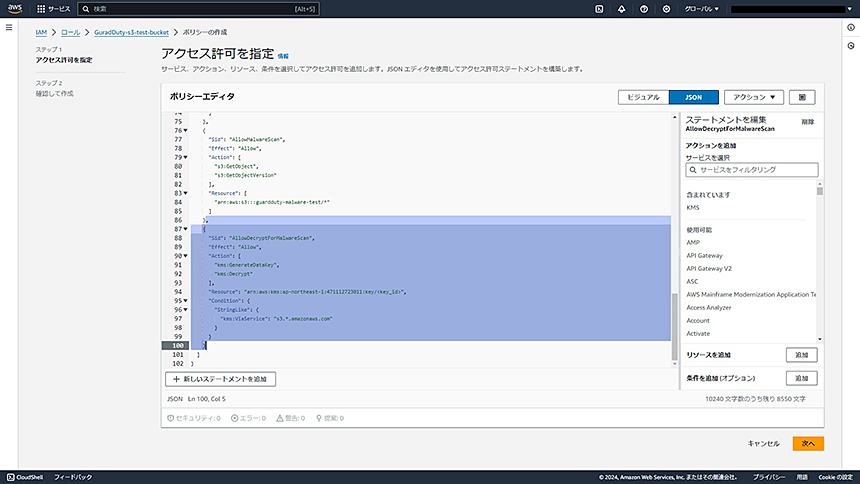Launch CloudShell from the footer

[25, 477]
